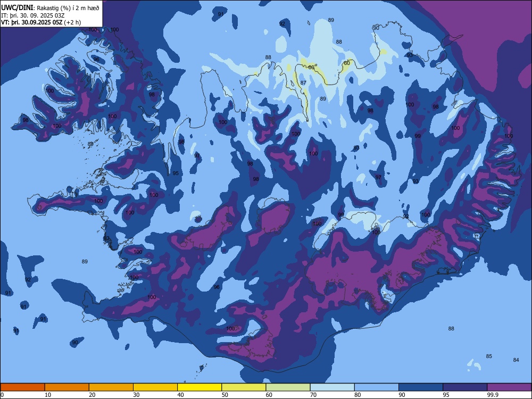Click the light green 60–70 legend swatch

(x=288, y=387)
